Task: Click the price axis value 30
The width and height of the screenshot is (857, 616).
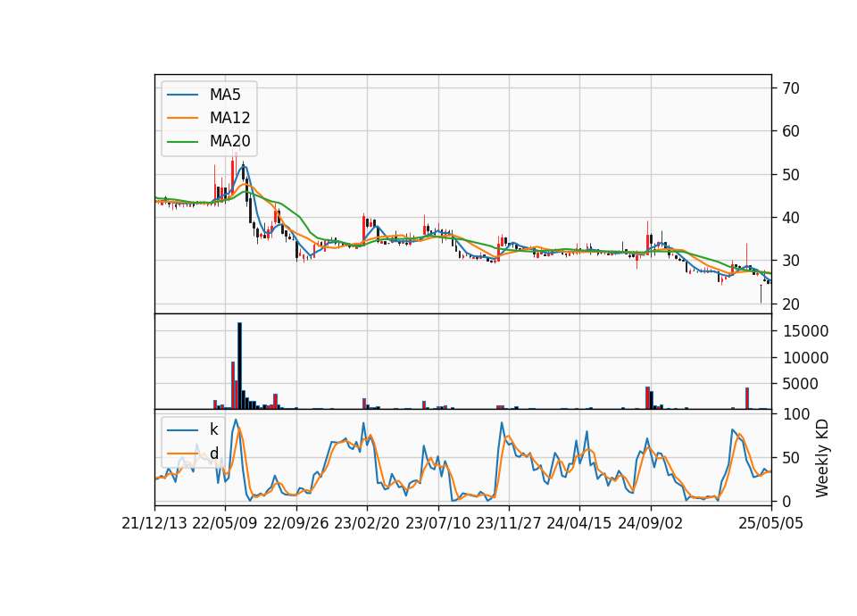Action: [791, 261]
